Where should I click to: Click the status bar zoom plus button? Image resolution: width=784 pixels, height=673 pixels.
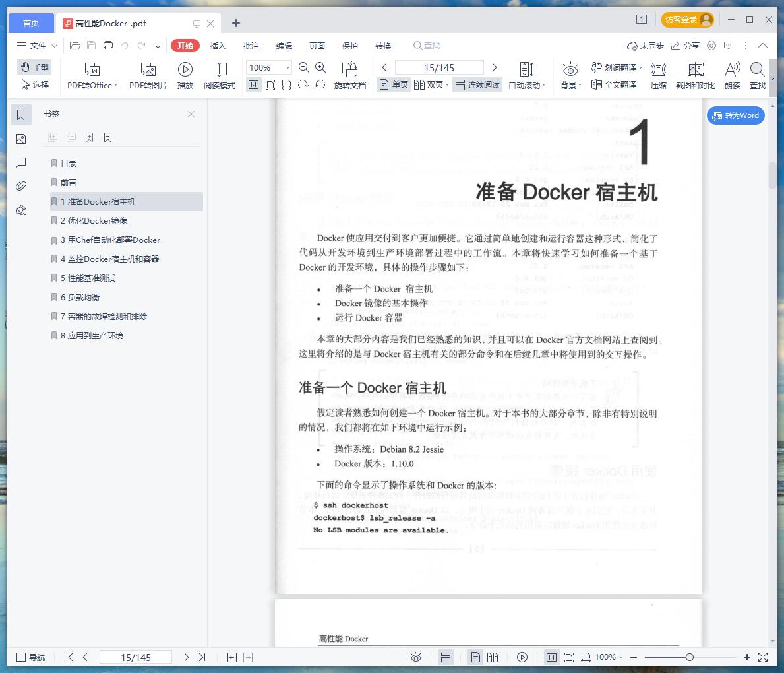coord(746,657)
